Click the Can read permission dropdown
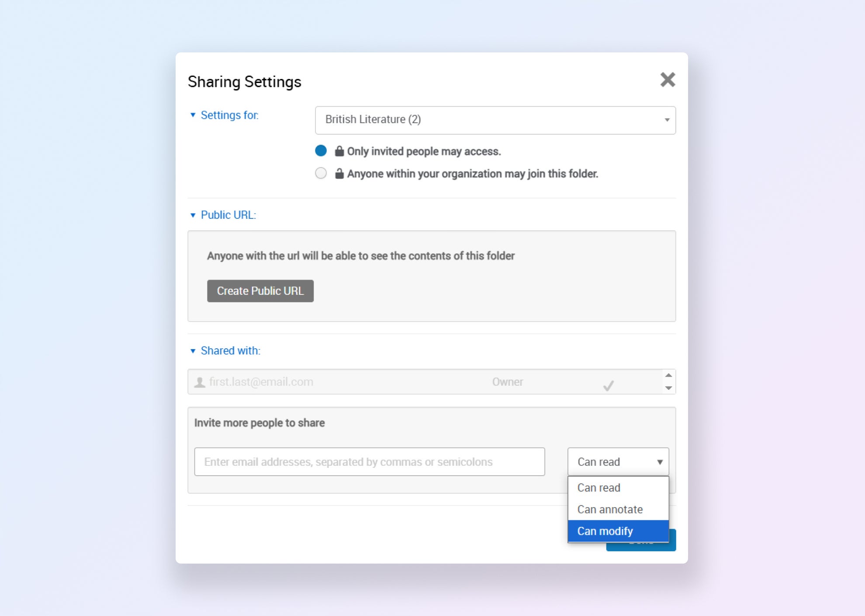This screenshot has width=865, height=616. point(618,462)
